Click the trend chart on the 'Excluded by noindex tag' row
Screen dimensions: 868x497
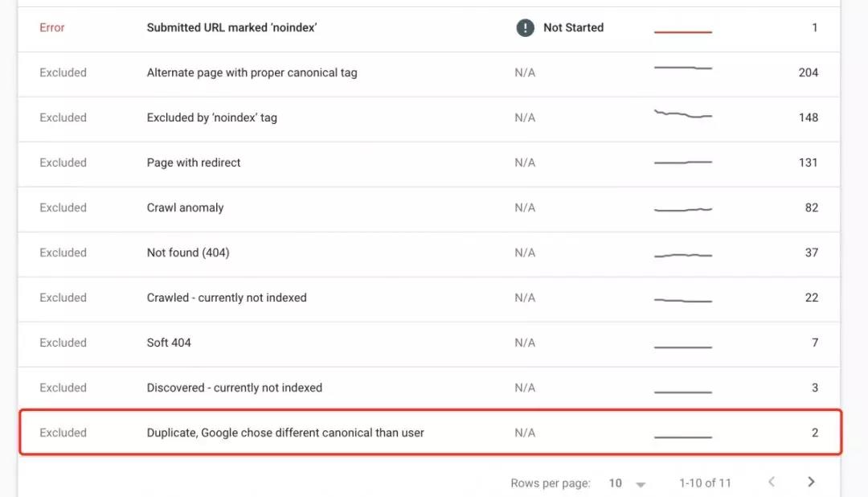(683, 117)
